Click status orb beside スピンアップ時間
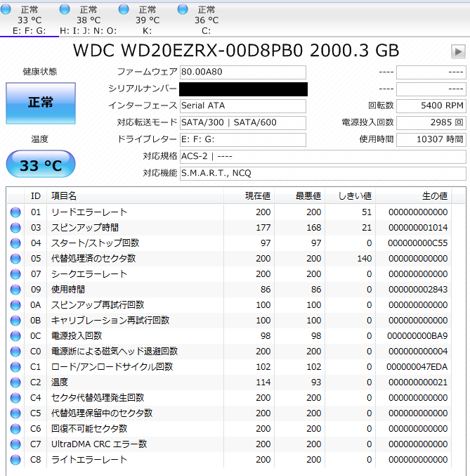The width and height of the screenshot is (470, 476). 15,228
